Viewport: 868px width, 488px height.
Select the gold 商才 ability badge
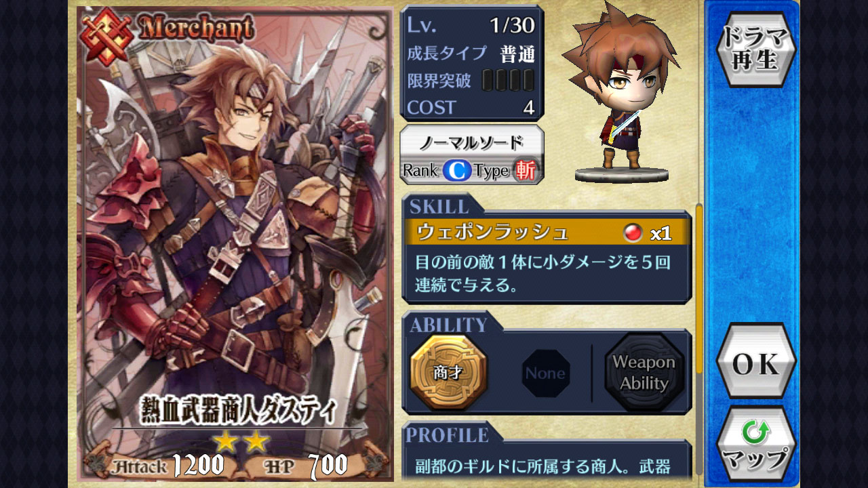click(448, 373)
